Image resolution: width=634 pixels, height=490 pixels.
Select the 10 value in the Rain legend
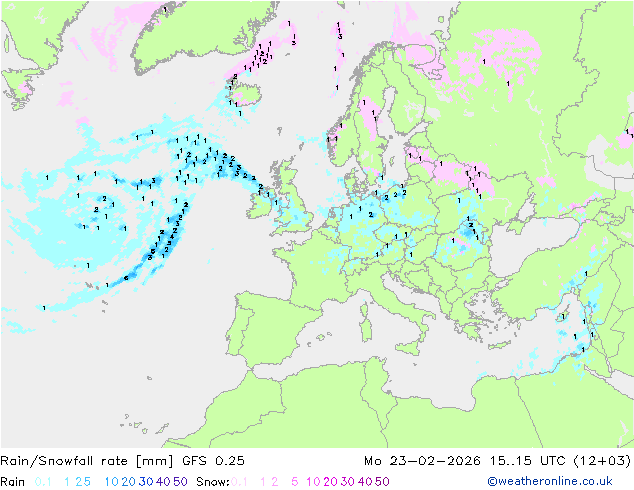point(112,482)
